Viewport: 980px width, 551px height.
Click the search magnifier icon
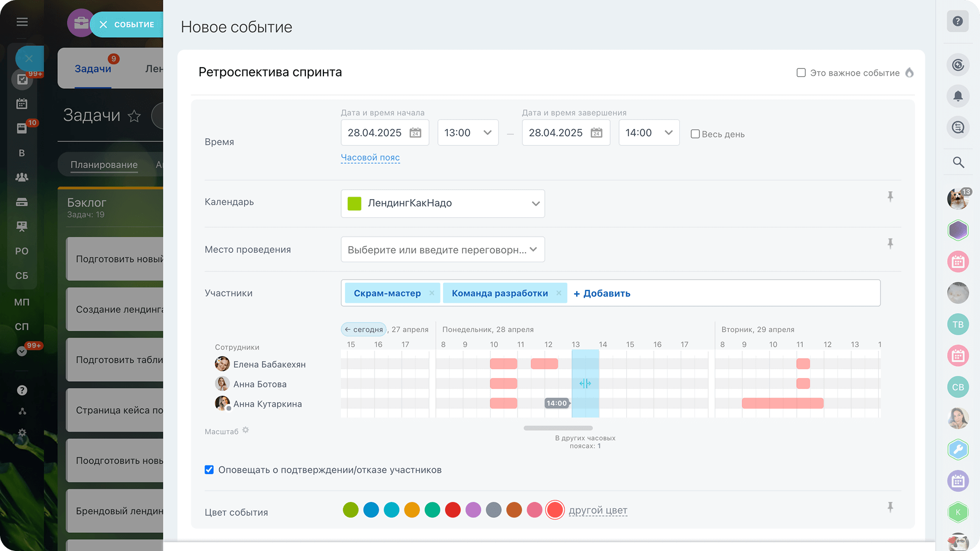[958, 163]
